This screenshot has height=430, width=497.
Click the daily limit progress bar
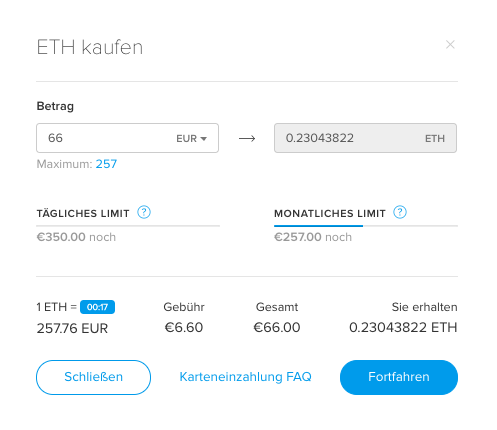128,226
